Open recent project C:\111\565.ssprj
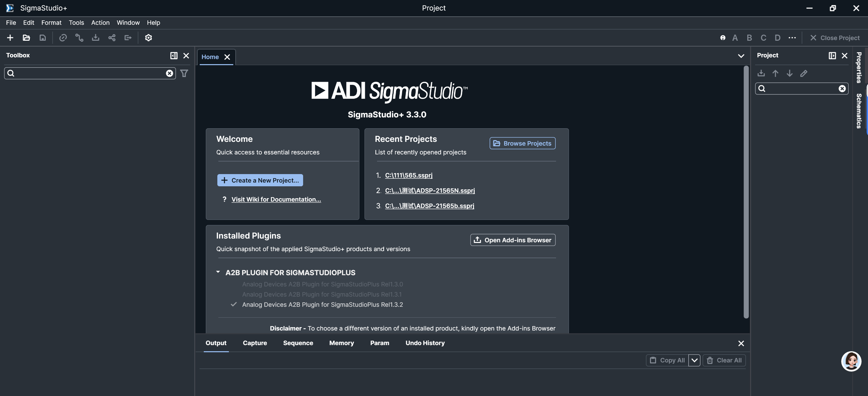Screen dimensions: 868x396 [409, 175]
